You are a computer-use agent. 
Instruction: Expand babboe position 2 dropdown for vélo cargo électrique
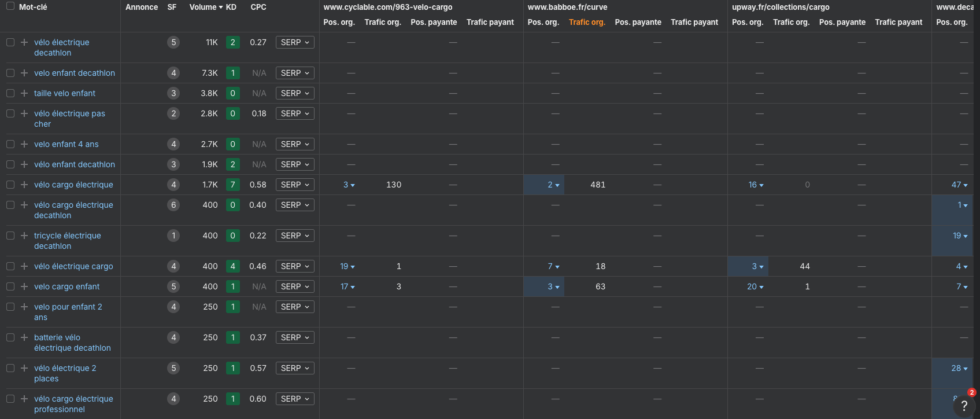tap(553, 185)
